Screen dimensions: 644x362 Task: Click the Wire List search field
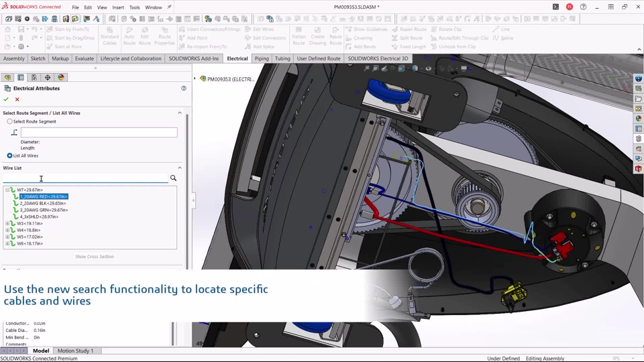pyautogui.click(x=85, y=178)
